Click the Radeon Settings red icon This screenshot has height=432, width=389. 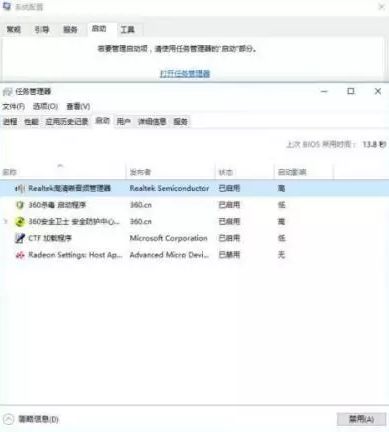point(20,255)
